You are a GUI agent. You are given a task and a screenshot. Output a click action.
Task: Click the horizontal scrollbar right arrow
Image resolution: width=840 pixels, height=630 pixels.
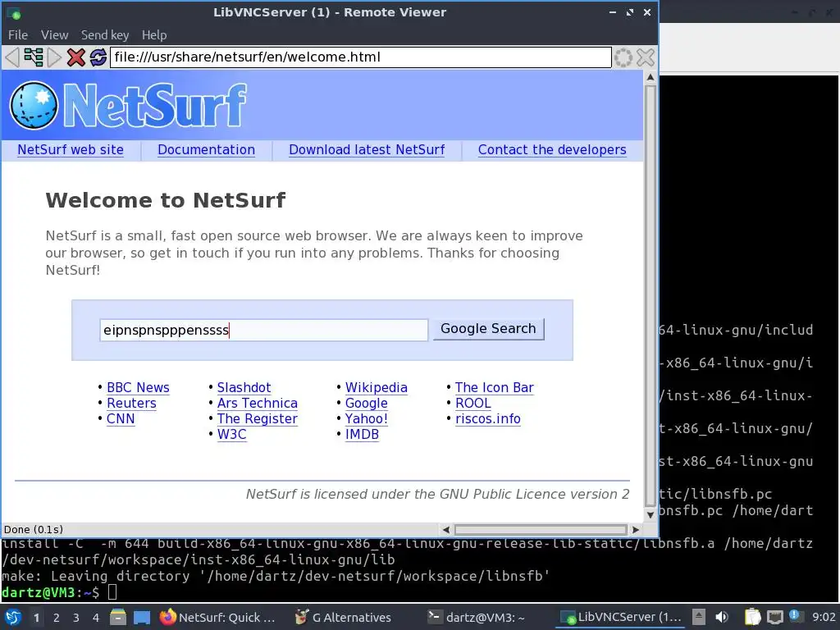tap(636, 530)
